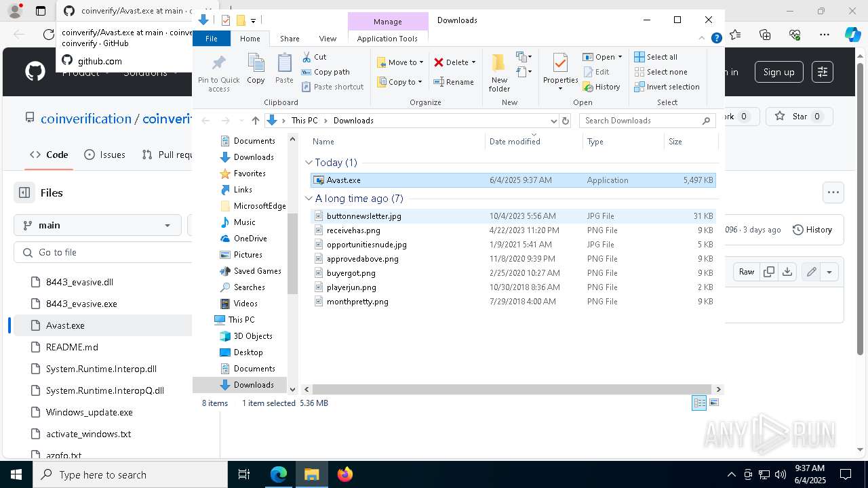Open GitHub Raw file button
The image size is (868, 488).
tap(747, 272)
